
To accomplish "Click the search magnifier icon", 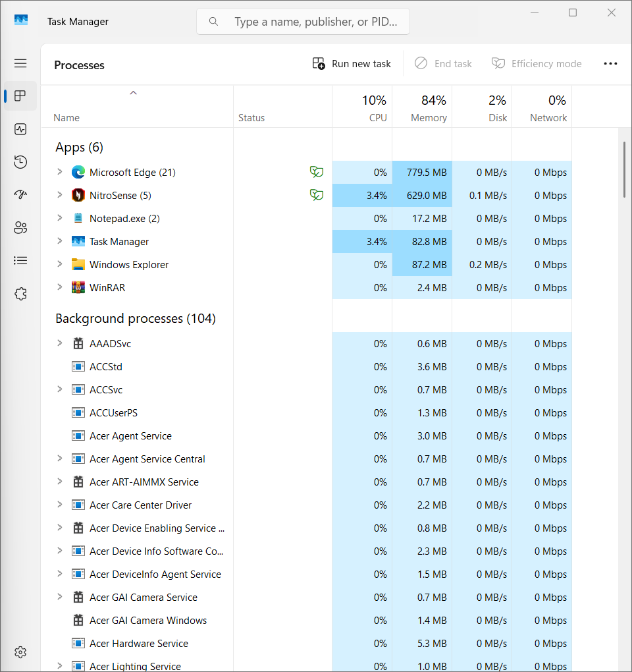I will (x=213, y=22).
